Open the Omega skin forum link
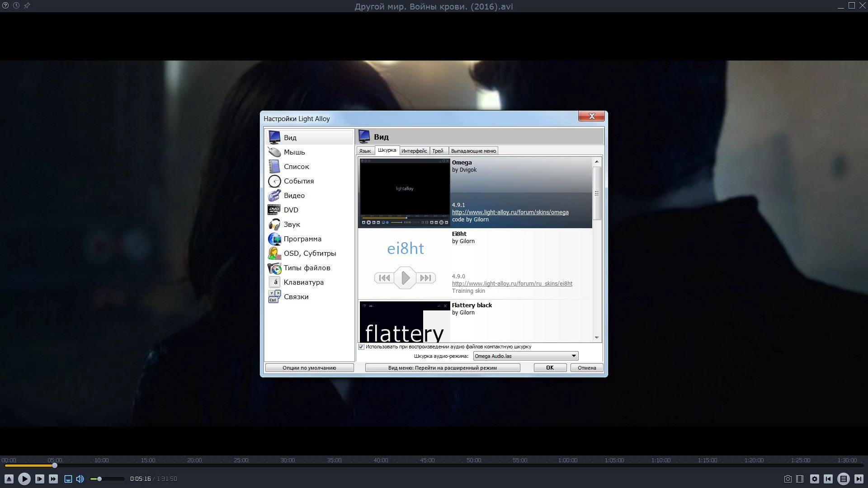The width and height of the screenshot is (868, 488). point(510,212)
